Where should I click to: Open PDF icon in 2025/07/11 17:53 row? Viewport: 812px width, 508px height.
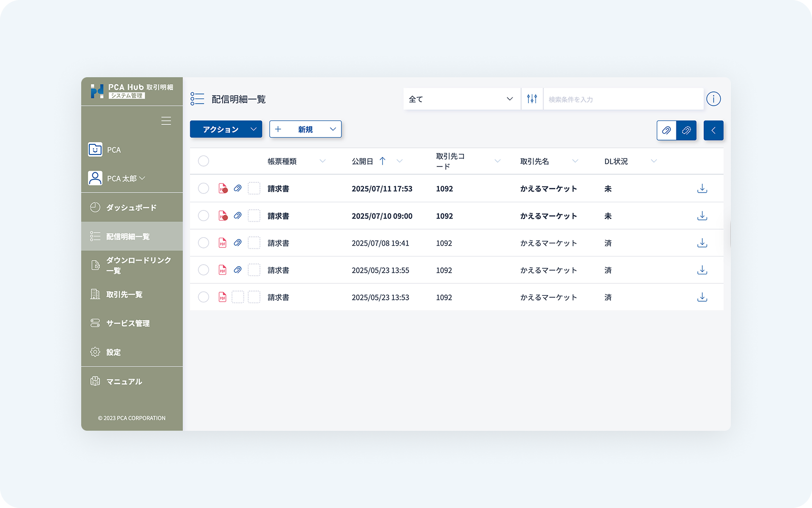[223, 188]
